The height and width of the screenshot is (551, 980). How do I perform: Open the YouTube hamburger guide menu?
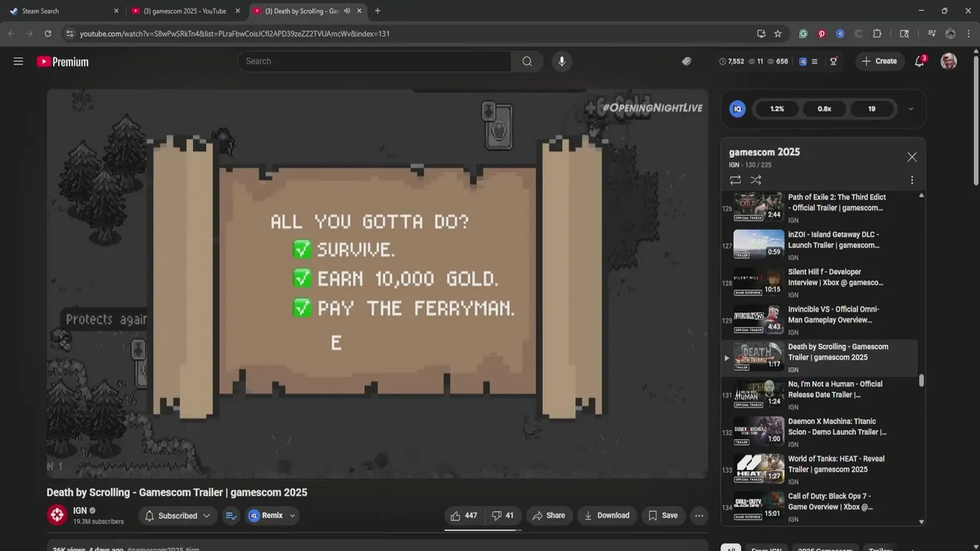point(18,61)
